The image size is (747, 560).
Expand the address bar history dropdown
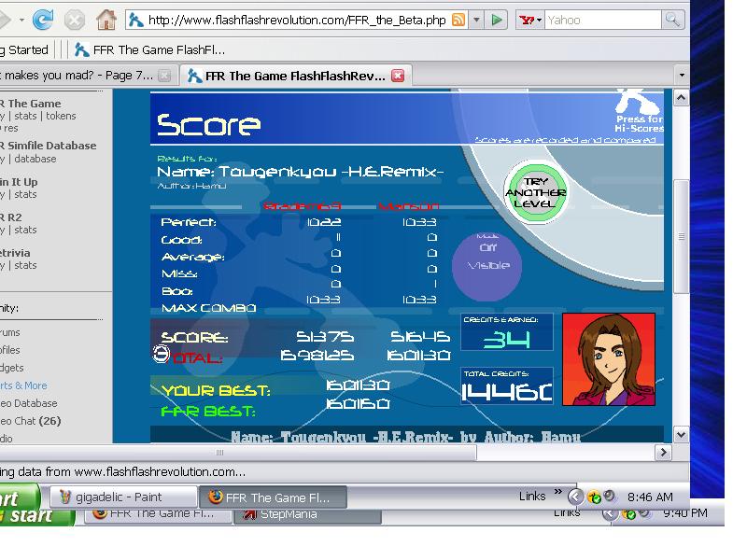tap(476, 20)
